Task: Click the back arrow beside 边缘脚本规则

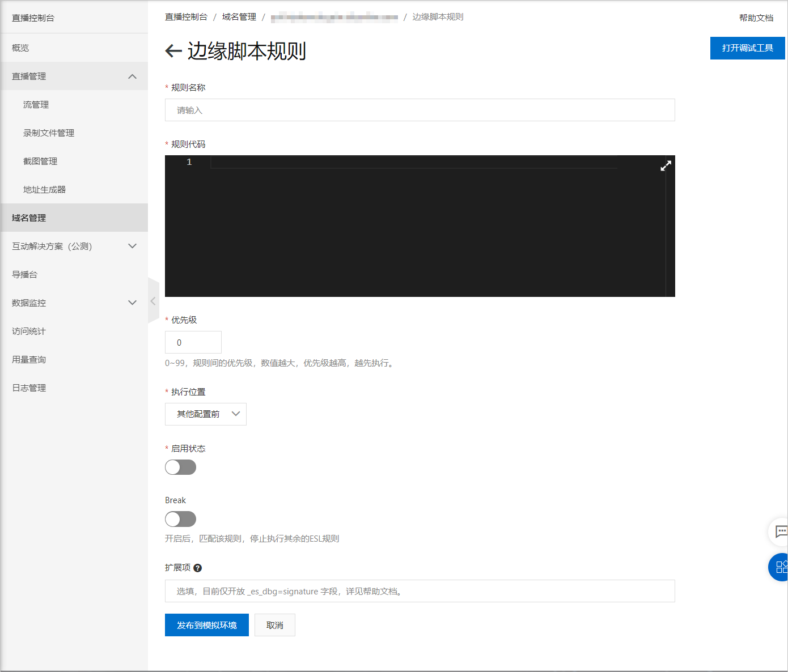Action: click(x=173, y=52)
